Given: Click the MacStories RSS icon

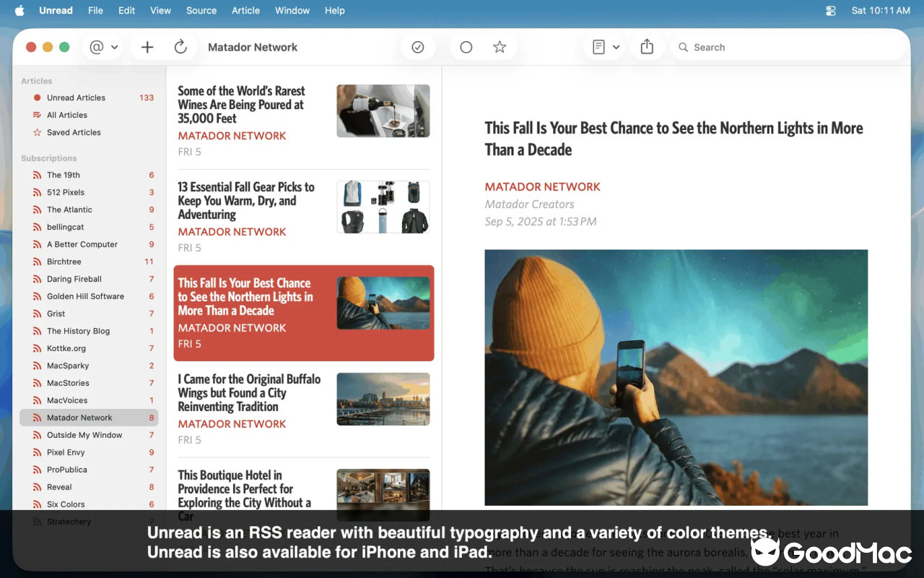Looking at the screenshot, I should coord(37,383).
